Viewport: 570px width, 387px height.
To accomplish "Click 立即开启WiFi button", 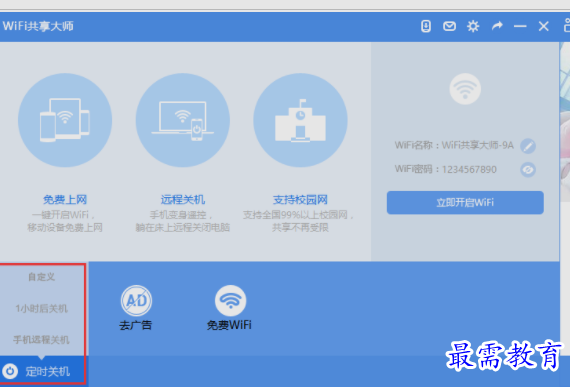I will point(465,202).
